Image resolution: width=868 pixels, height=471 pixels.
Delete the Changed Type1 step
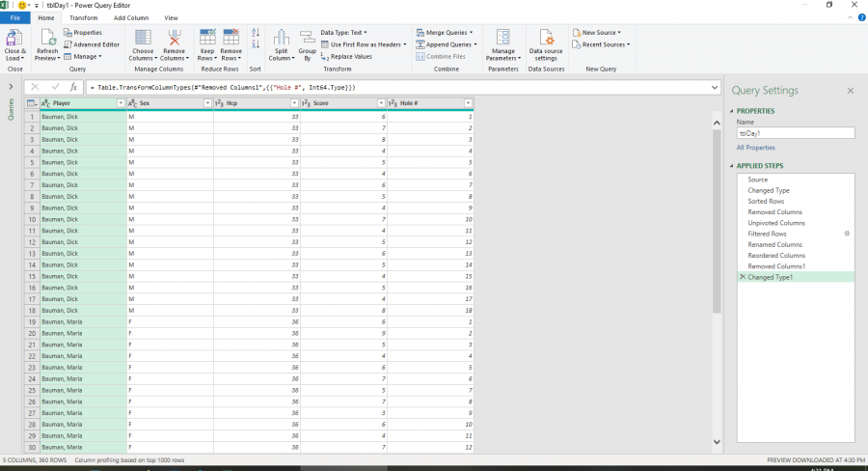(x=743, y=277)
